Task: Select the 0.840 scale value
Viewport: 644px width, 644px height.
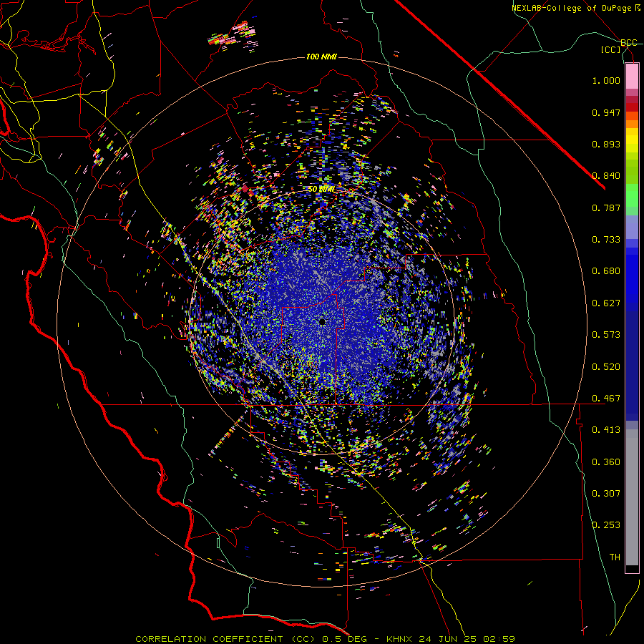Action: (x=606, y=176)
